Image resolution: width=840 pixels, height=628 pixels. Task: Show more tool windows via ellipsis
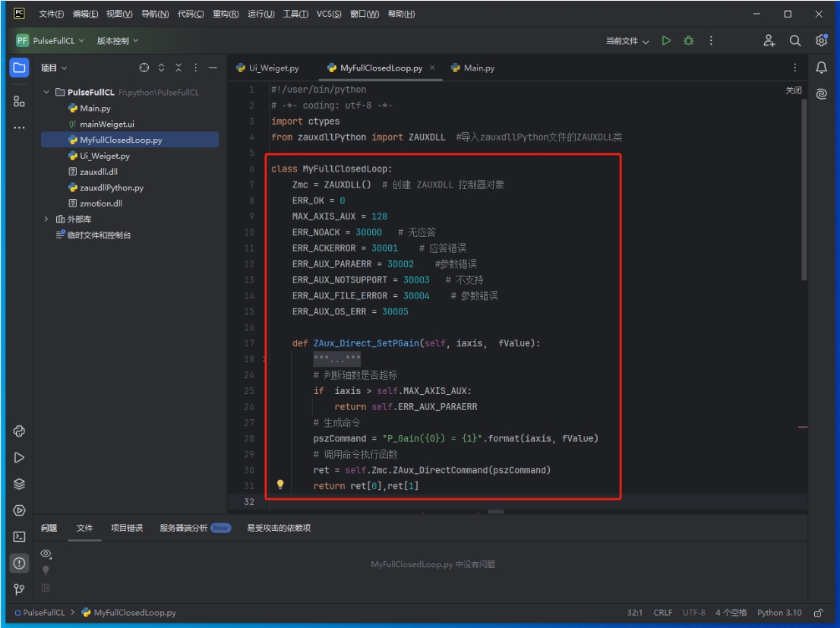19,128
